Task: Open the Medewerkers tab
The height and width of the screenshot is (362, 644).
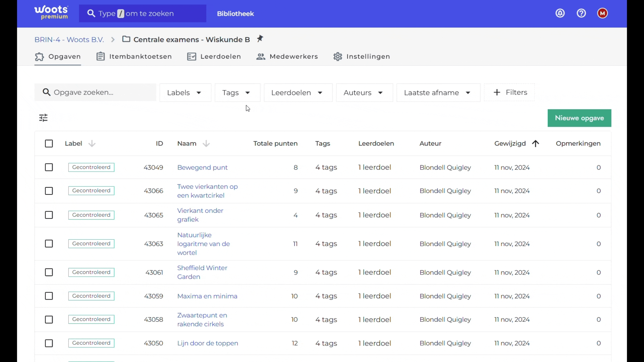Action: pyautogui.click(x=287, y=57)
